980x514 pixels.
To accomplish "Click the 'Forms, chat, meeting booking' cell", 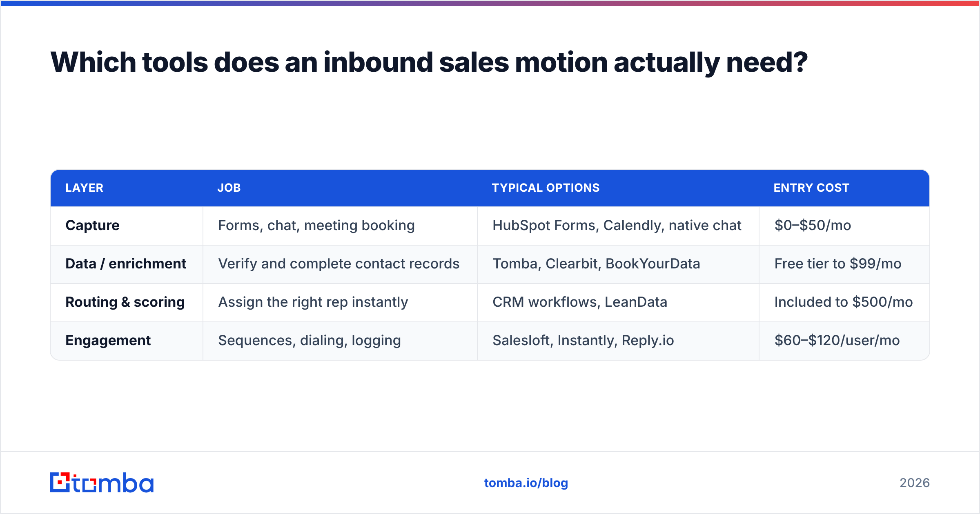I will tap(316, 225).
